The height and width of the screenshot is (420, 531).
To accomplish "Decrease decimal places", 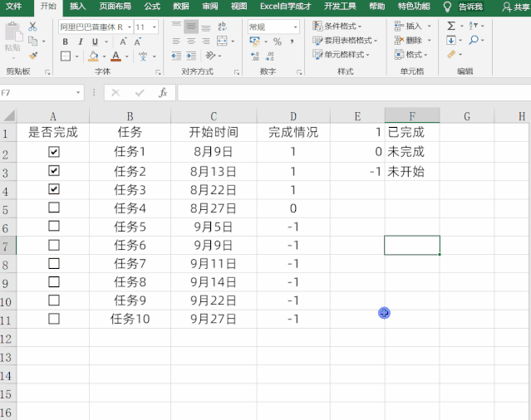I will [x=269, y=56].
